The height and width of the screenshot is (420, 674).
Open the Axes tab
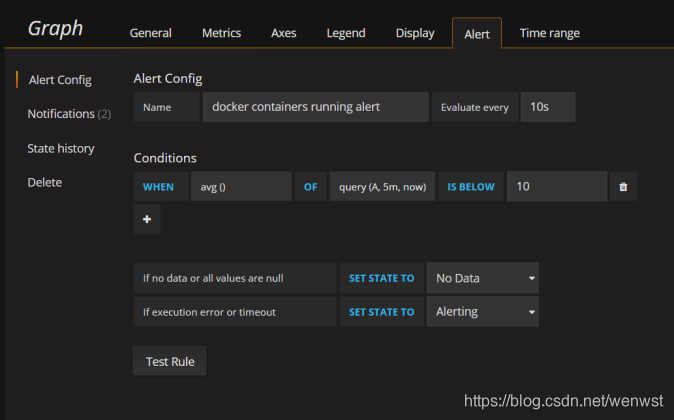coord(283,33)
